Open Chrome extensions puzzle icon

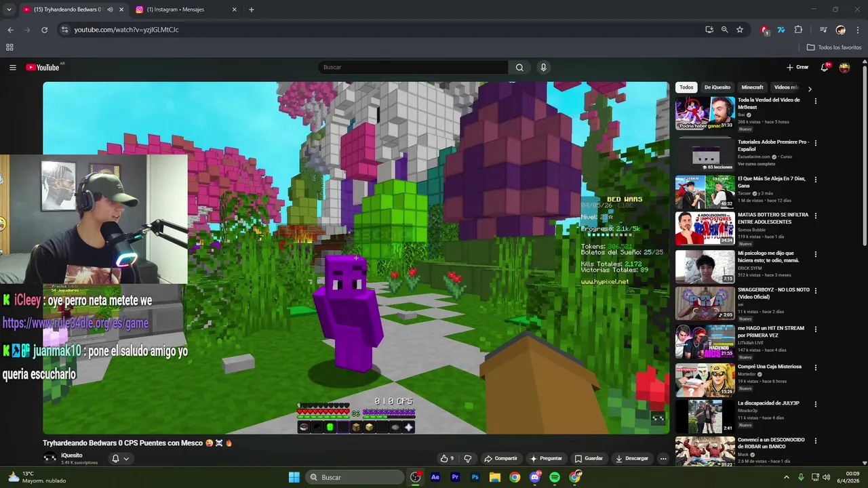click(x=798, y=30)
